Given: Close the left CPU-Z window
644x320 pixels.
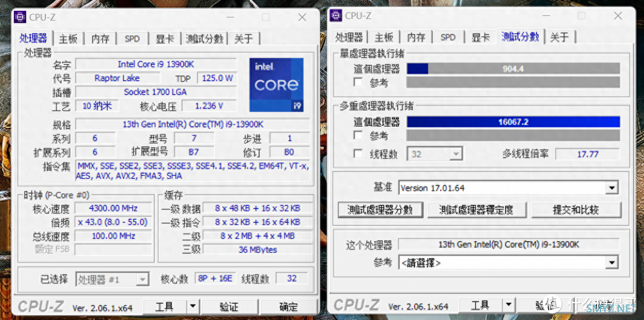Looking at the screenshot, I should tap(302, 17).
